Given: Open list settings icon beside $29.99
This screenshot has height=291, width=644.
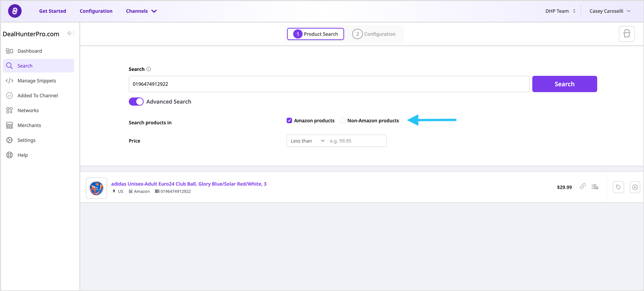Looking at the screenshot, I should tap(595, 187).
